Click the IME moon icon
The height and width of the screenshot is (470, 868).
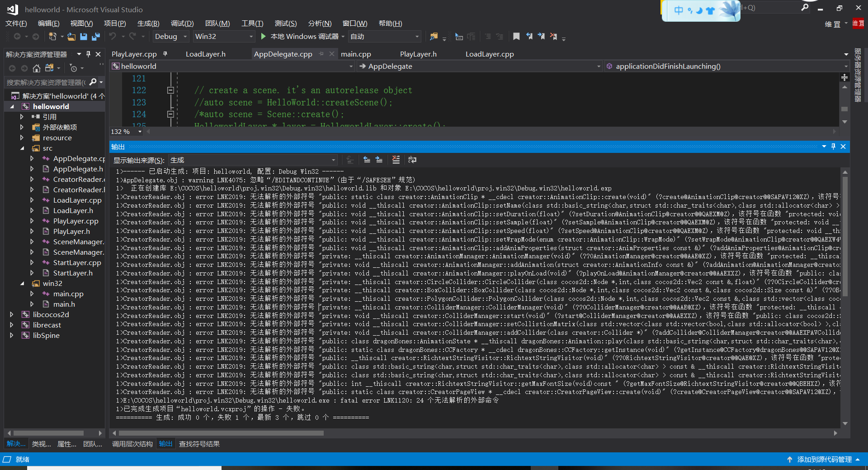[x=699, y=10]
